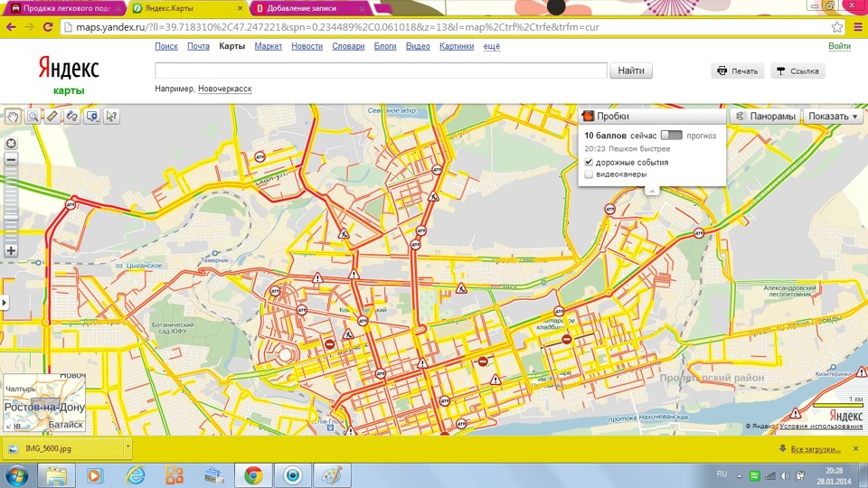Select the hand pan tool on map toolbar
The image size is (868, 488).
pos(13,117)
